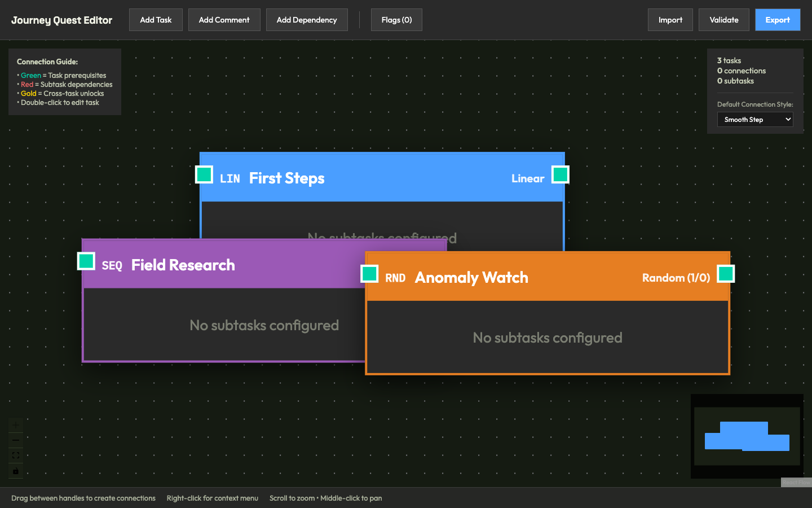Click the Gold Cross-task unlocks legend line
The width and height of the screenshot is (812, 508).
(x=60, y=93)
